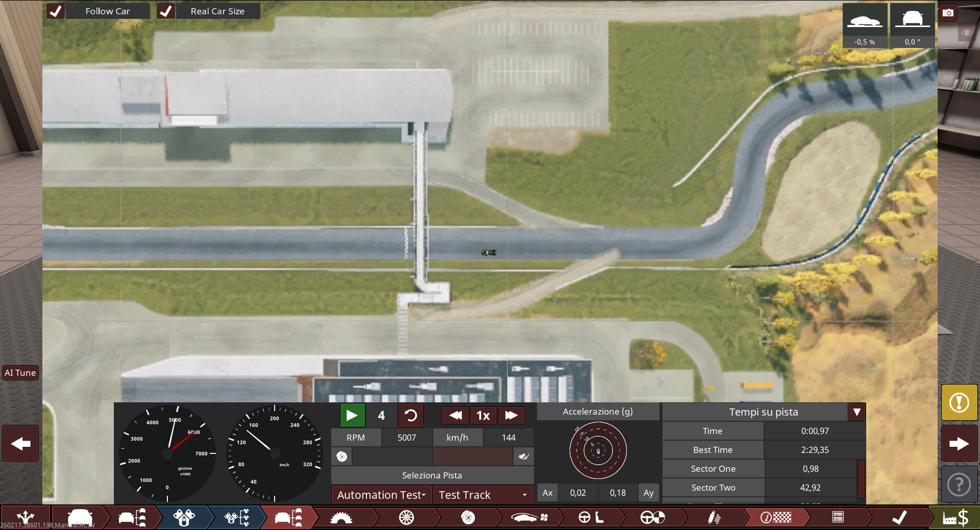Click the 1x playback speed button
The width and height of the screenshot is (980, 530).
pyautogui.click(x=483, y=415)
